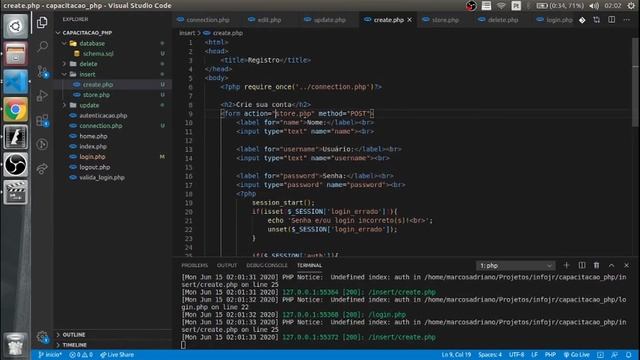Open the Run and Debug view
Screen dimensions: 640x360
click(x=42, y=96)
